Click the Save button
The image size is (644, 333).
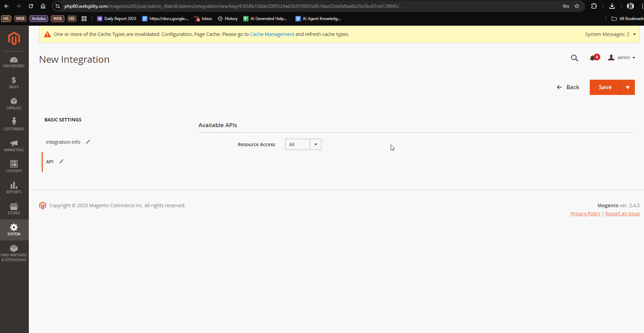pos(605,87)
